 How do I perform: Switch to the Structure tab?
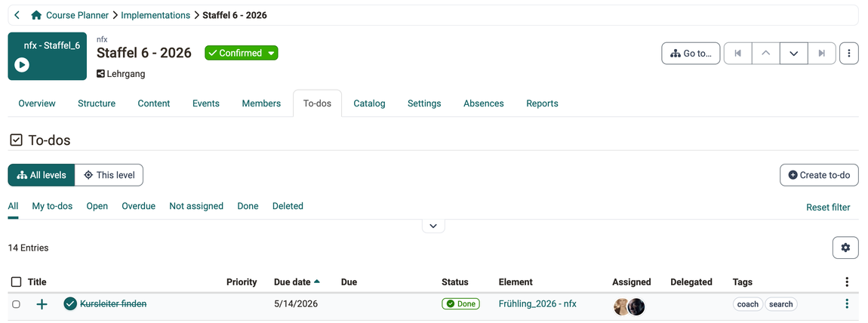pos(97,103)
